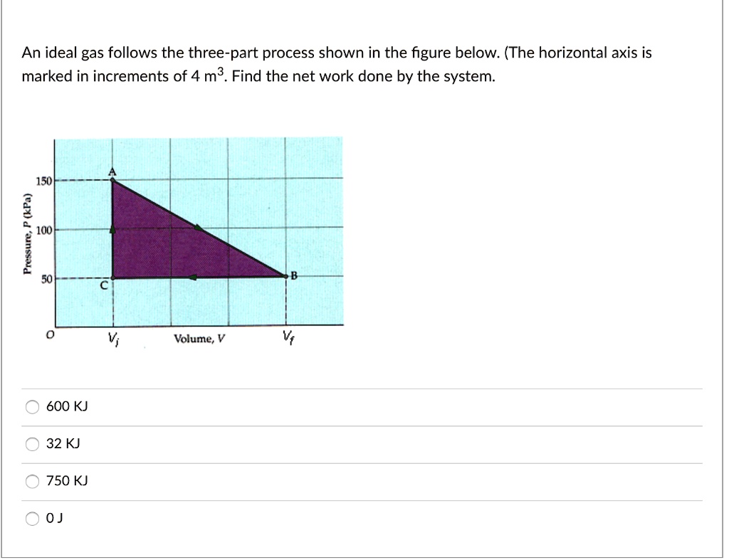Viewport: 729px width, 560px height.
Task: Click the Volume, V axis label
Action: [199, 337]
